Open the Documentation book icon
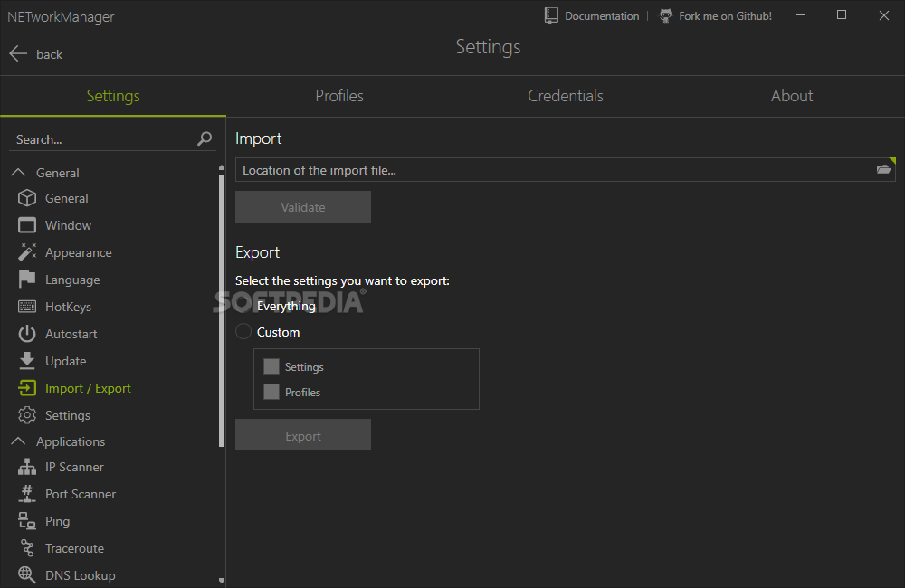This screenshot has width=905, height=588. 551,15
